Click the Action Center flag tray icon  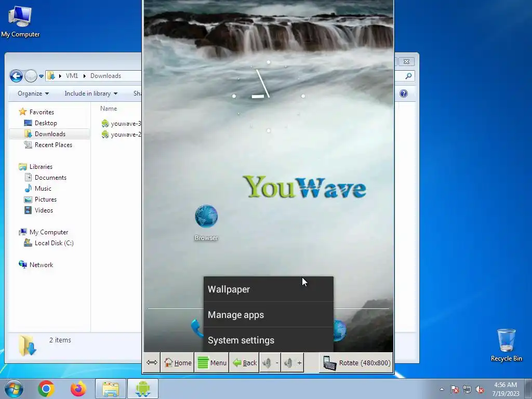point(455,389)
